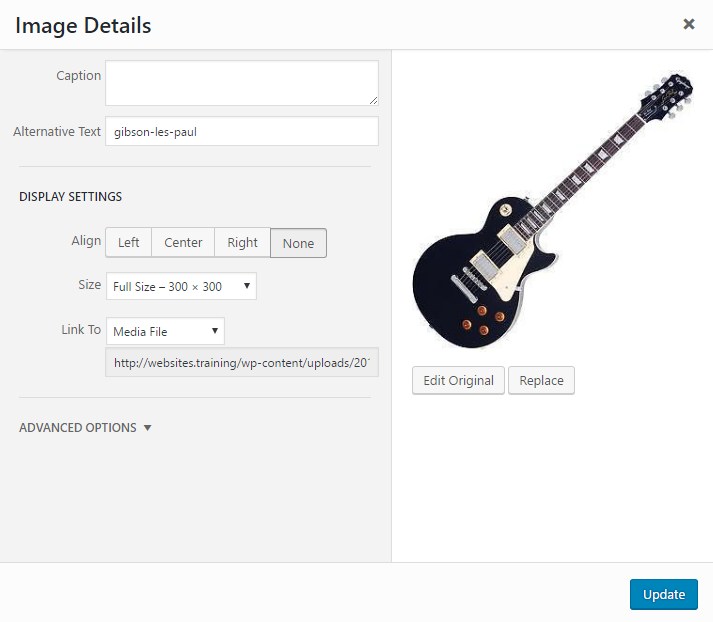Click into the Caption text area

(x=242, y=83)
